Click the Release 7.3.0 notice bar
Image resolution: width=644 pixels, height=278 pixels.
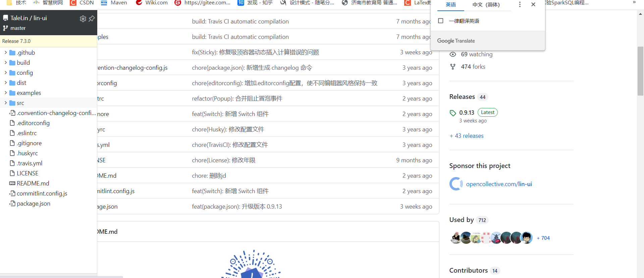49,41
